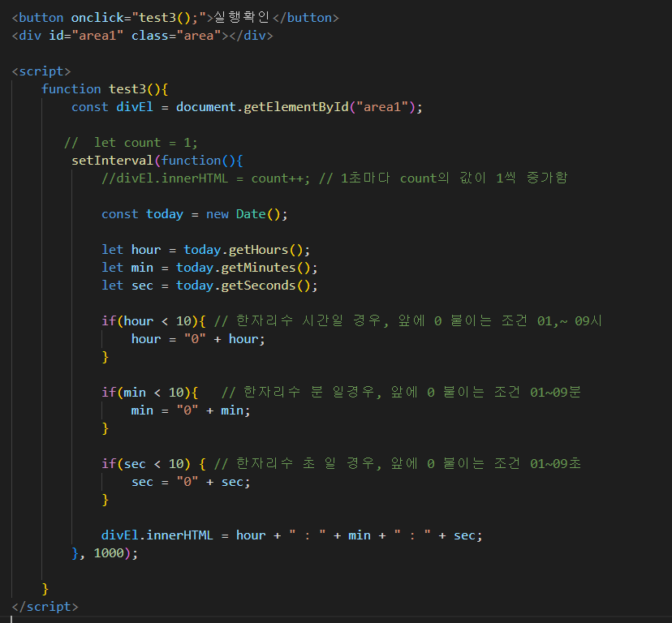Click the commented divEl.innerHTML = count++ code
The image size is (672, 623).
(205, 178)
